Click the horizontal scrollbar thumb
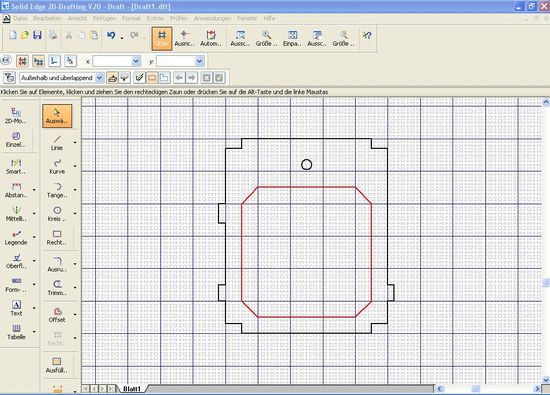550x395 pixels. pyautogui.click(x=476, y=389)
